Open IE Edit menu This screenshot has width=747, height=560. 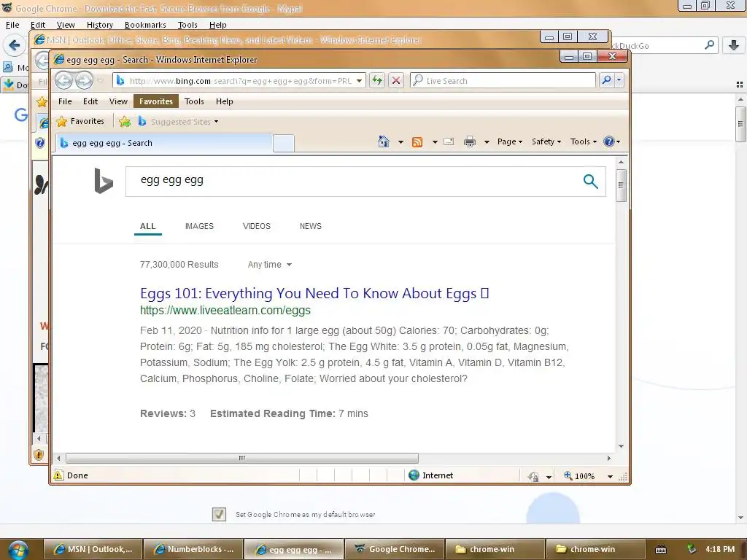[90, 101]
